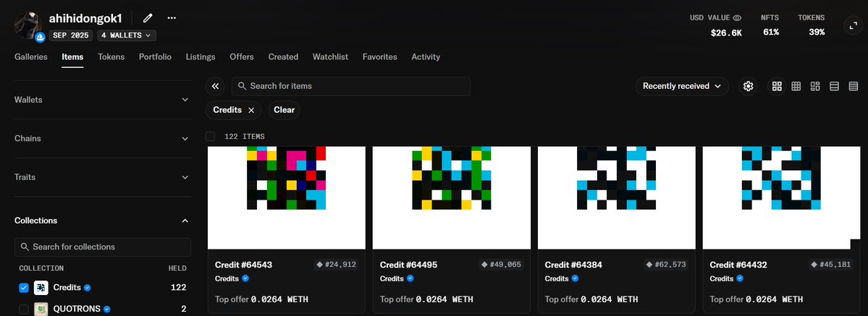Open the Watchlist tab
The height and width of the screenshot is (316, 868).
click(x=331, y=57)
